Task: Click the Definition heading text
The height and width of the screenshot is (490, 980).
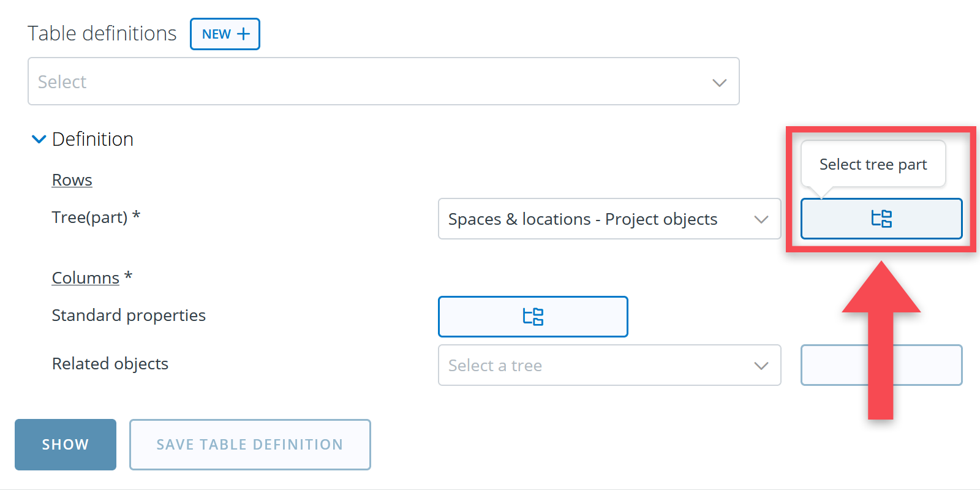Action: pos(92,140)
